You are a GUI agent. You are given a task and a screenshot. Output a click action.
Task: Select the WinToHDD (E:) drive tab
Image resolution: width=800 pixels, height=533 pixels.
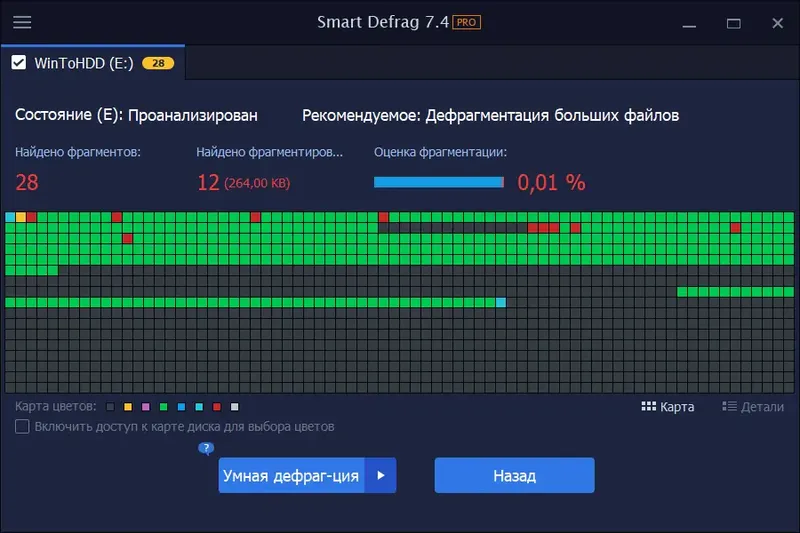coord(93,63)
